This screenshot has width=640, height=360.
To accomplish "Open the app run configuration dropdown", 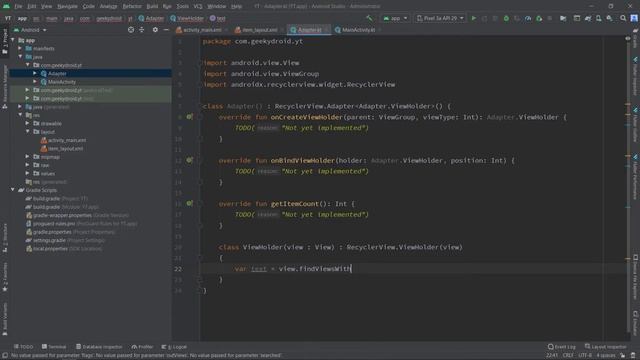I will click(x=395, y=18).
